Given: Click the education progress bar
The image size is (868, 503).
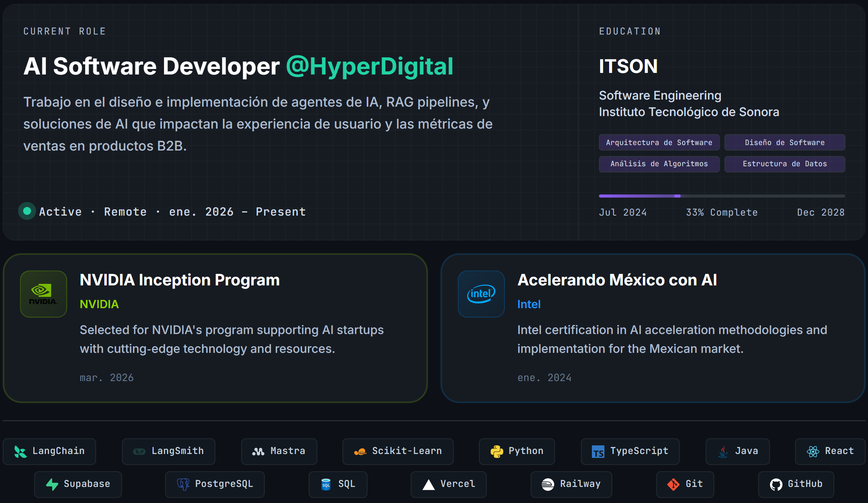Looking at the screenshot, I should (722, 196).
